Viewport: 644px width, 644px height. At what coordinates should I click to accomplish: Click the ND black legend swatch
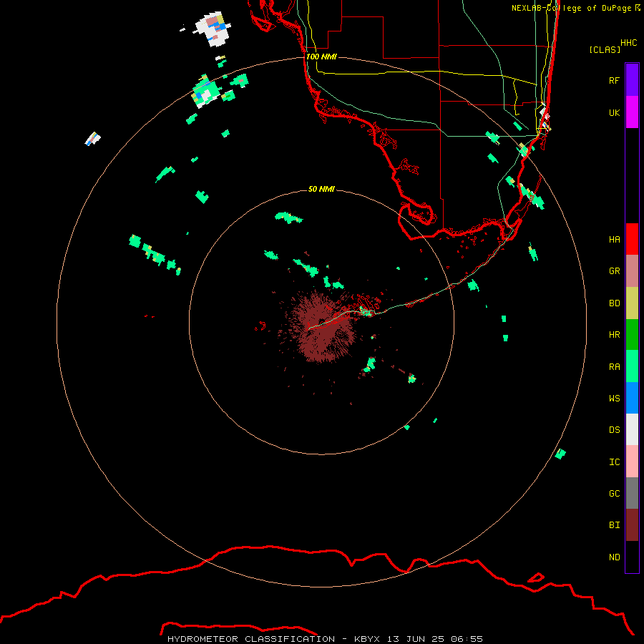coord(632,557)
